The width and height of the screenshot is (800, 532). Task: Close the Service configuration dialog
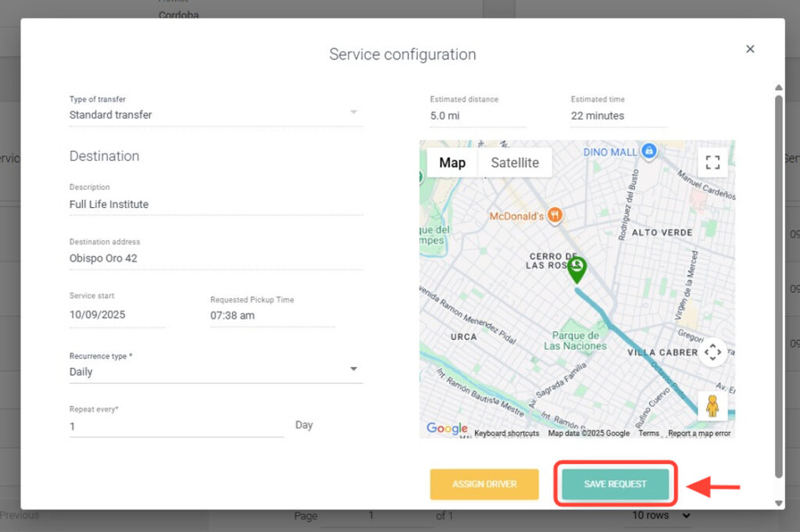pyautogui.click(x=750, y=49)
